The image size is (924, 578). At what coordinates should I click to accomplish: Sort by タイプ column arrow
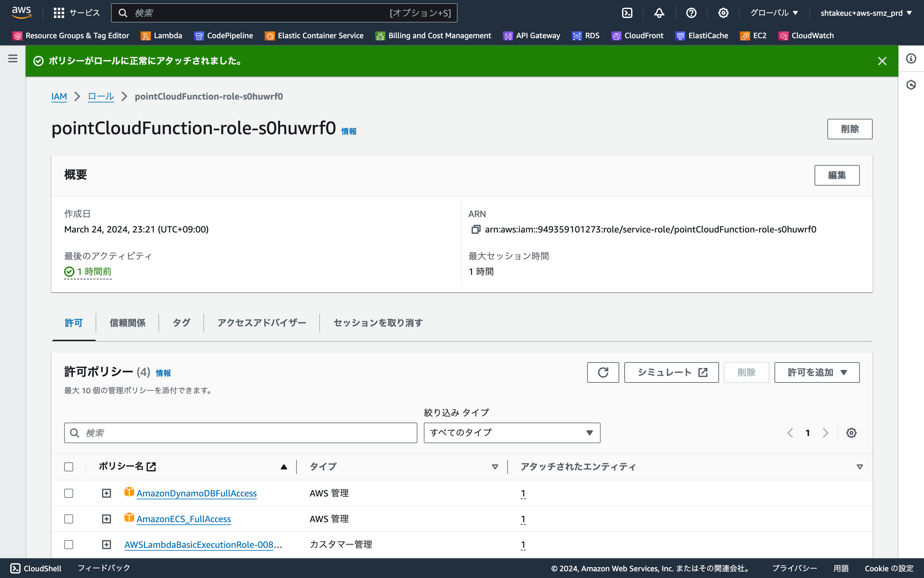(495, 467)
